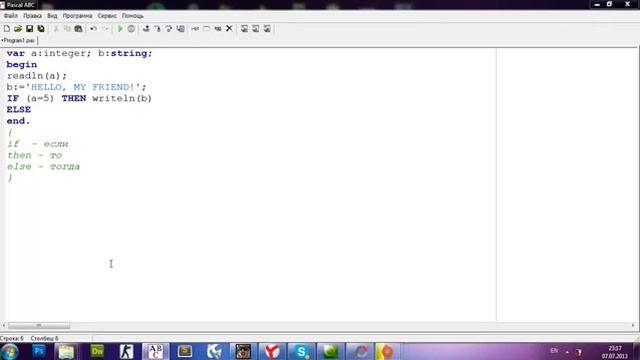640x360 pixels.
Task: Click the first icon after the debug group
Action: 195,29
